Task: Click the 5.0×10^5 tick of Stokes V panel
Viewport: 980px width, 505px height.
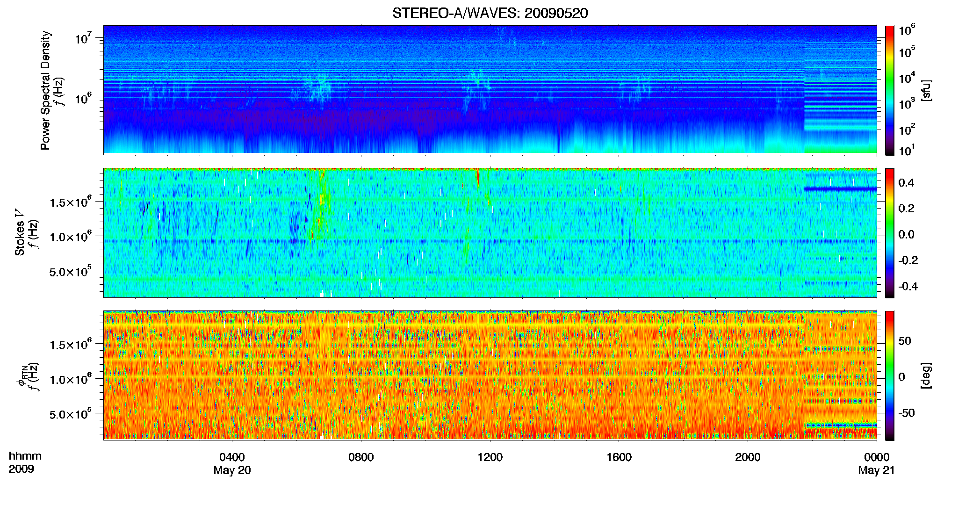Action: (x=70, y=271)
